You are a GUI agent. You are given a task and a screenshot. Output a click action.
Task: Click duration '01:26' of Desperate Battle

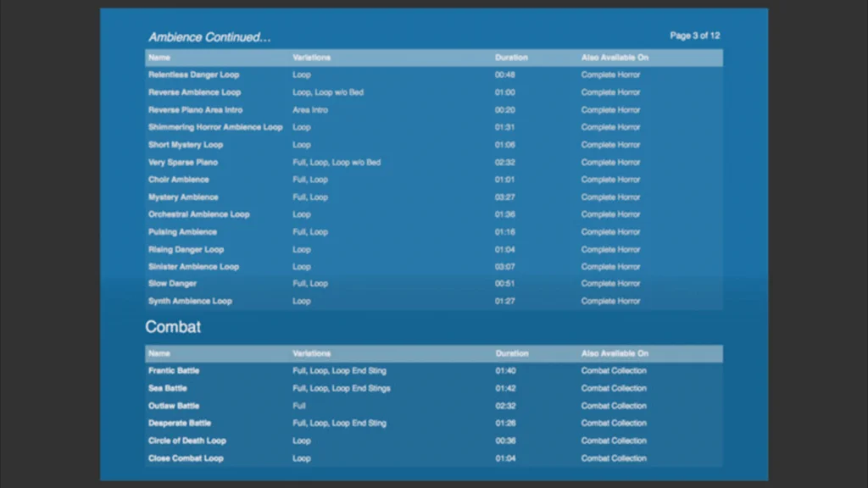point(505,424)
